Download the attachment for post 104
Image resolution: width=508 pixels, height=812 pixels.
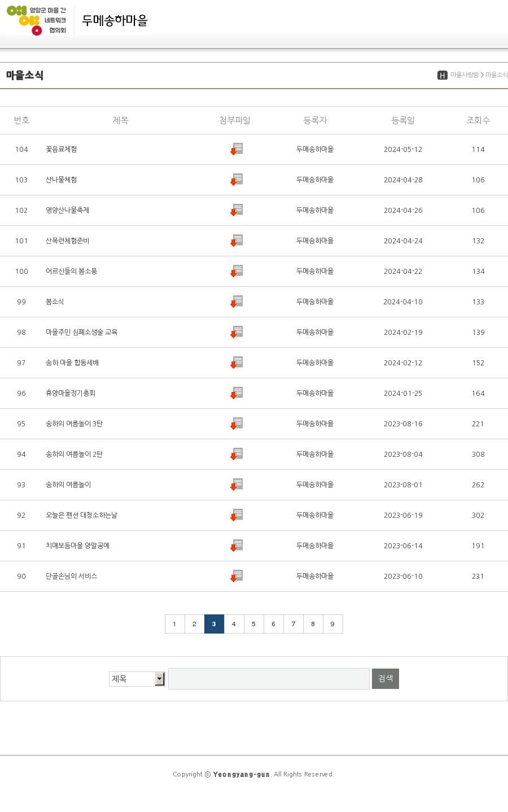(x=237, y=149)
